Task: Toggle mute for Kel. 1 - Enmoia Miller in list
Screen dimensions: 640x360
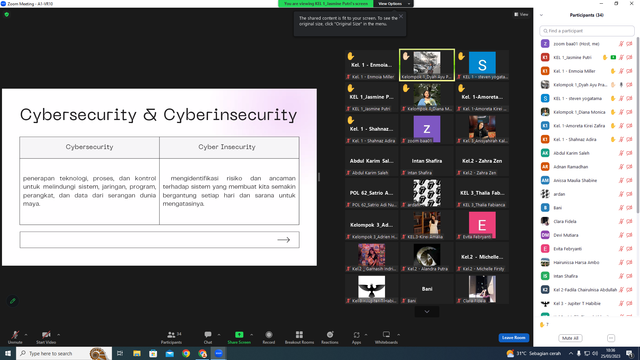Action: [621, 71]
